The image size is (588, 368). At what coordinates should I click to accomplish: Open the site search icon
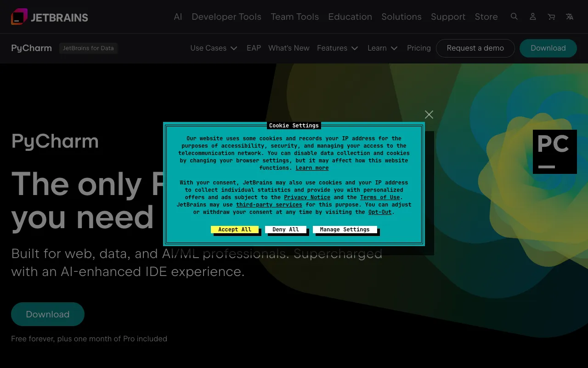click(x=514, y=17)
